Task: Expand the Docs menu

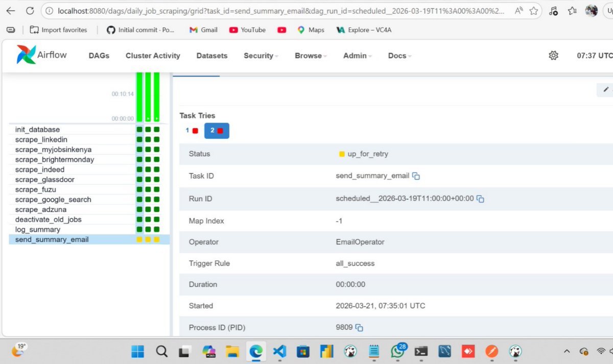Action: click(399, 56)
